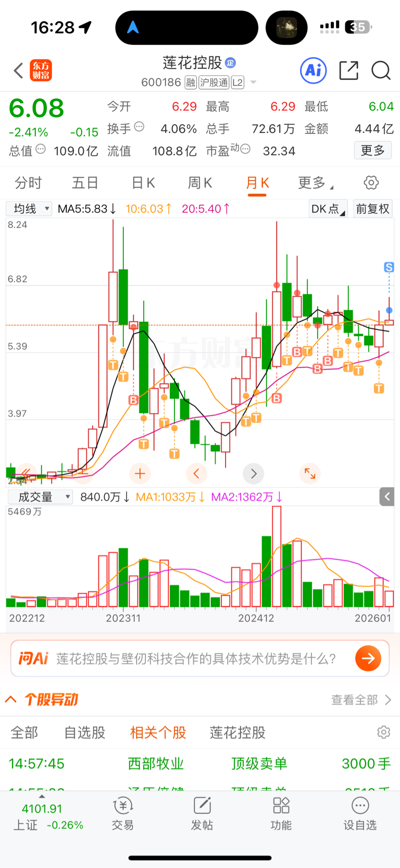This screenshot has height=868, width=400.
Task: Click the 更多 button in quote panel
Action: pos(373,151)
